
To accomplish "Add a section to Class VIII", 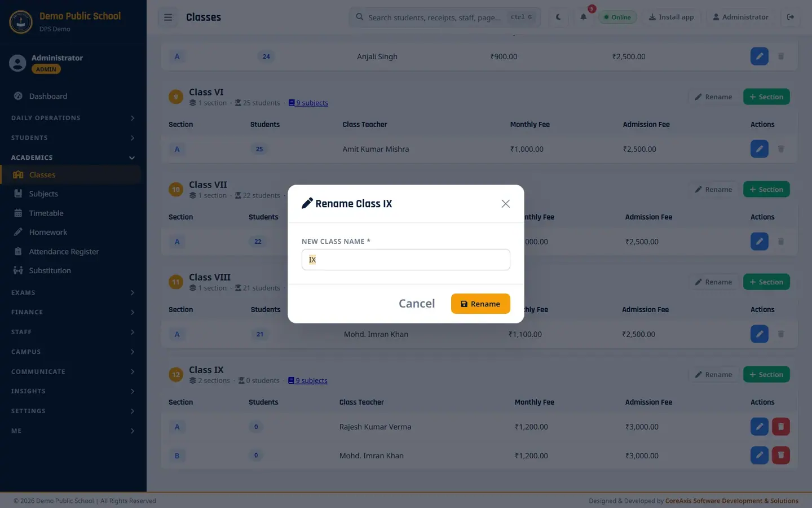I will (766, 282).
